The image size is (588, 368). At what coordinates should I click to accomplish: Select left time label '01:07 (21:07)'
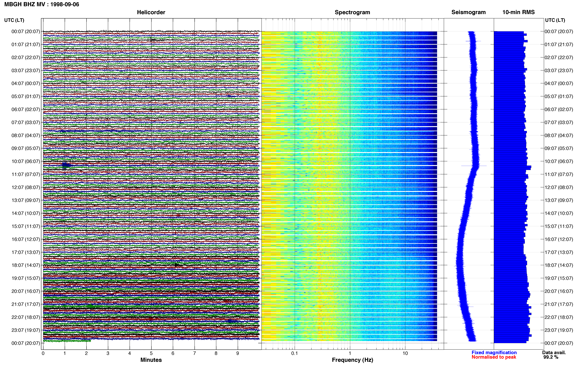(26, 45)
